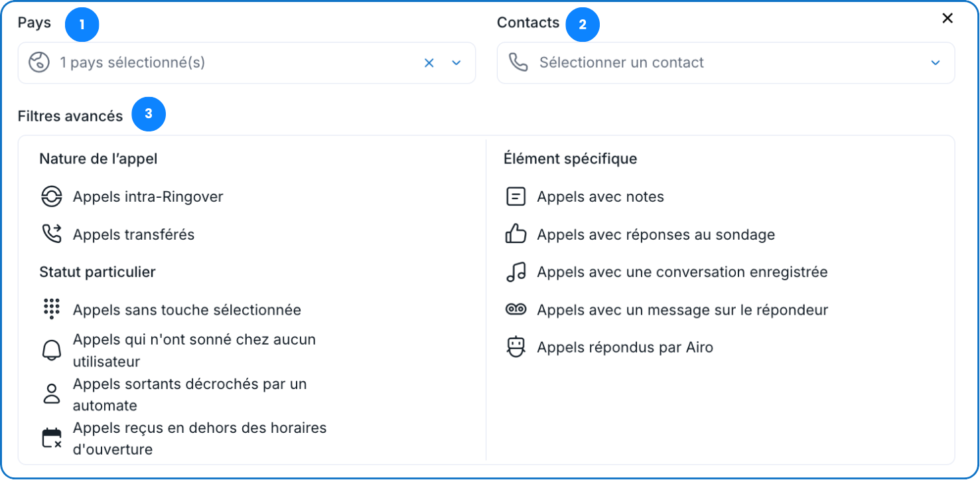Close the filters panel
The height and width of the screenshot is (480, 980).
click(x=947, y=19)
